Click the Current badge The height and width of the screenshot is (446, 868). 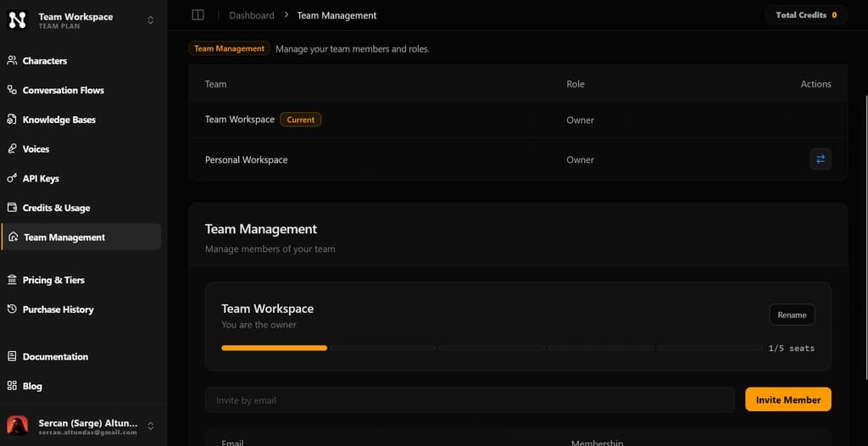tap(301, 119)
